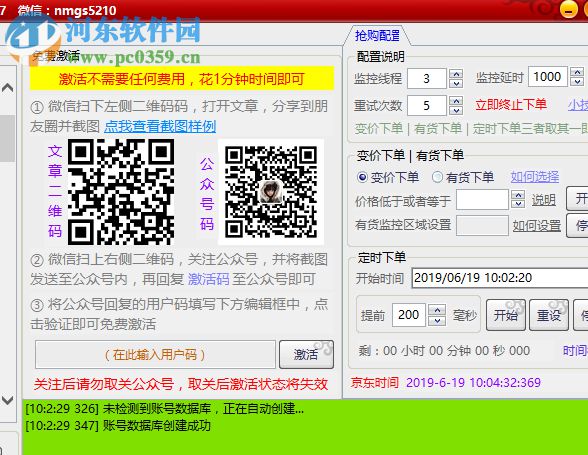Decrease price threshold with down arrow

point(518,204)
